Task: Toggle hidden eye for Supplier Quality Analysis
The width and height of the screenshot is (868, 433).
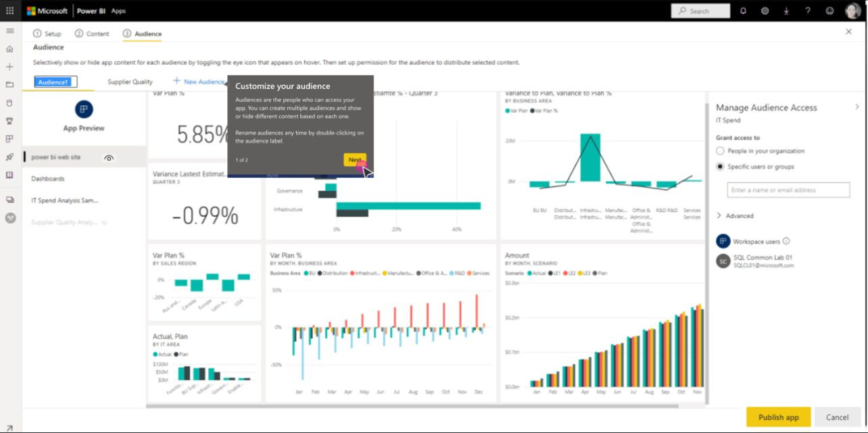Action: (104, 222)
